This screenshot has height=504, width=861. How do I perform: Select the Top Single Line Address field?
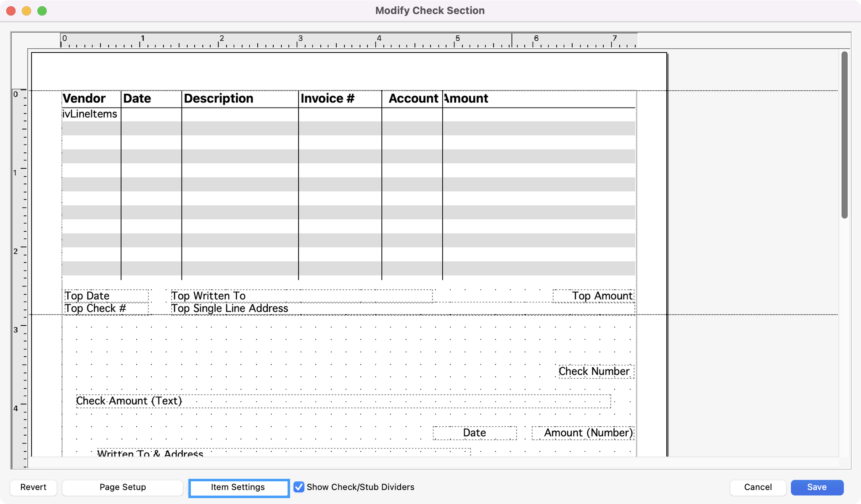tap(402, 309)
